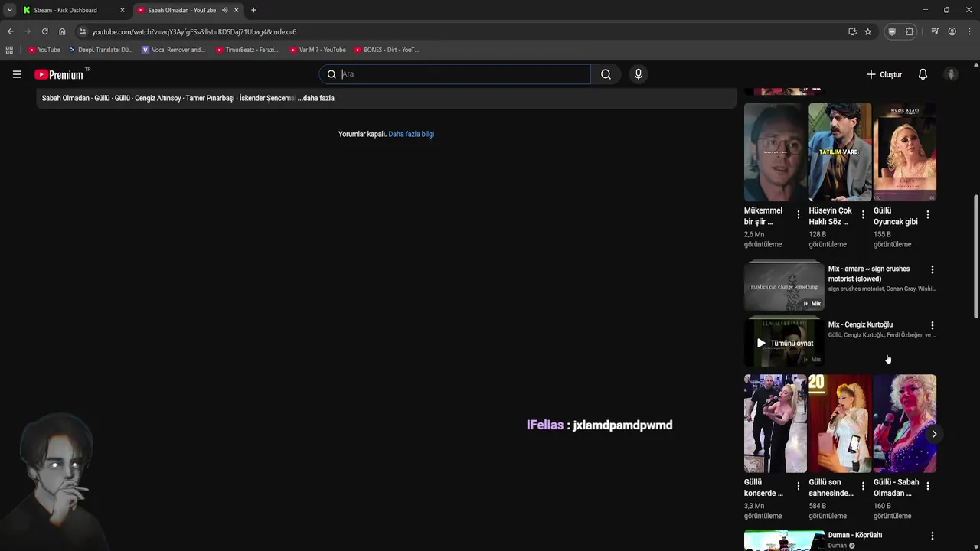Open the Var Mı? - YouTube bookmark
Screen dimensions: 980x551
pyautogui.click(x=318, y=50)
